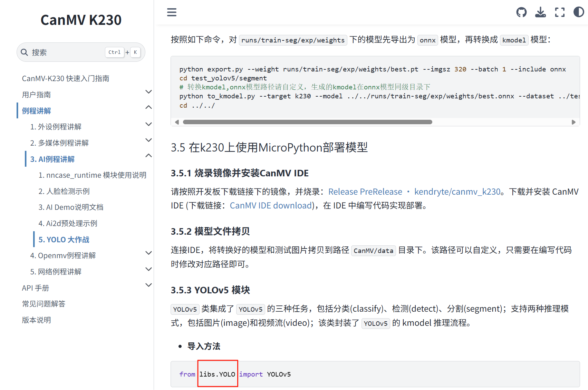Open the 常见问题解答 menu item
Viewport: 588px width, 390px height.
[44, 304]
